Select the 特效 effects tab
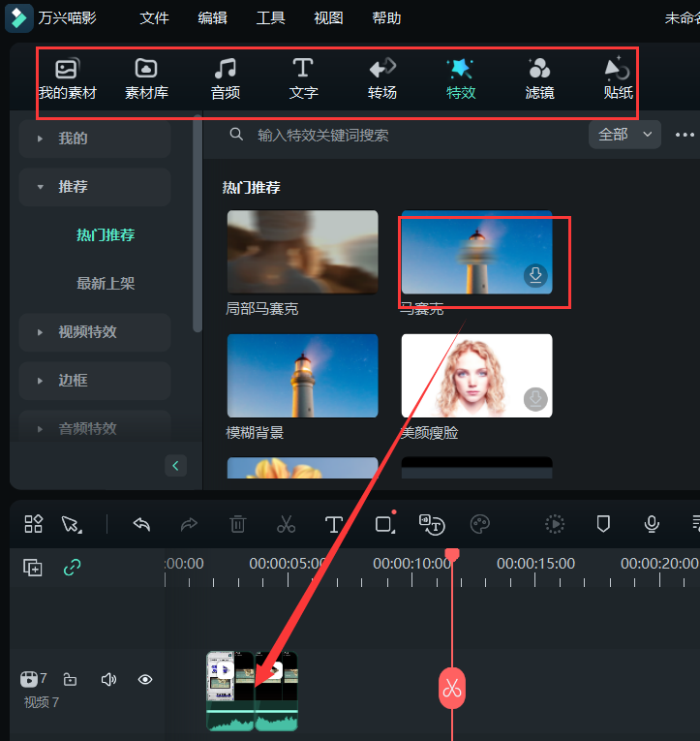This screenshot has height=741, width=700. [461, 78]
